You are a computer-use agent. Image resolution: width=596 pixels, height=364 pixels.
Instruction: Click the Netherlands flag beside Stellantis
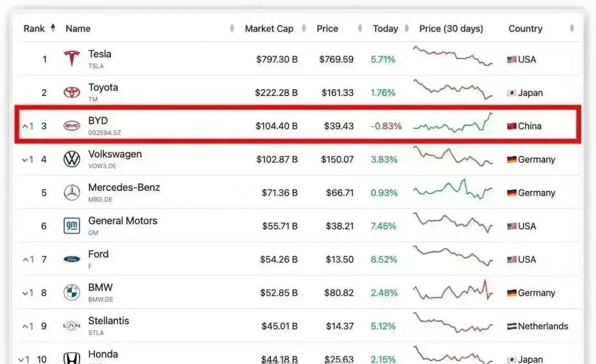[512, 326]
